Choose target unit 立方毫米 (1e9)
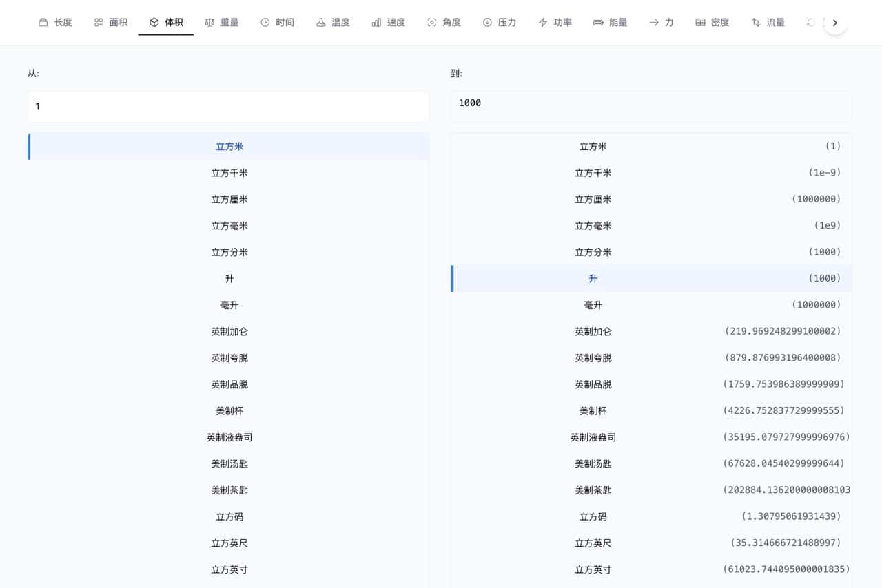Viewport: 882px width, 588px height. pyautogui.click(x=651, y=226)
